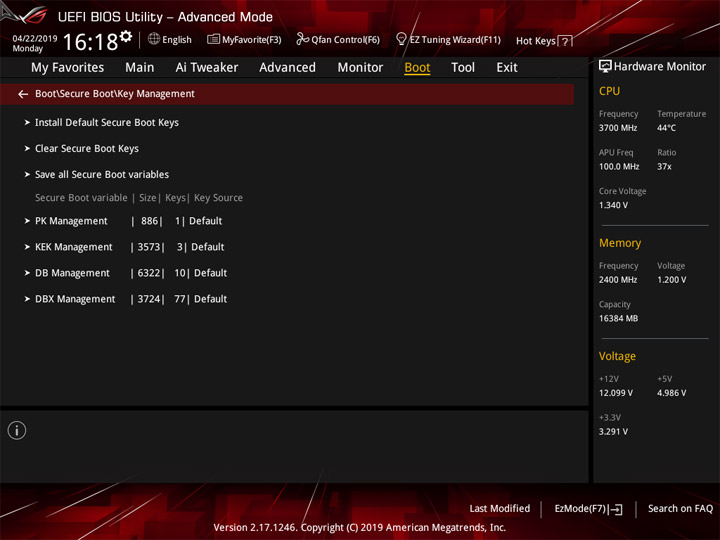This screenshot has height=540, width=720.
Task: Open the Exit tab
Action: 507,68
